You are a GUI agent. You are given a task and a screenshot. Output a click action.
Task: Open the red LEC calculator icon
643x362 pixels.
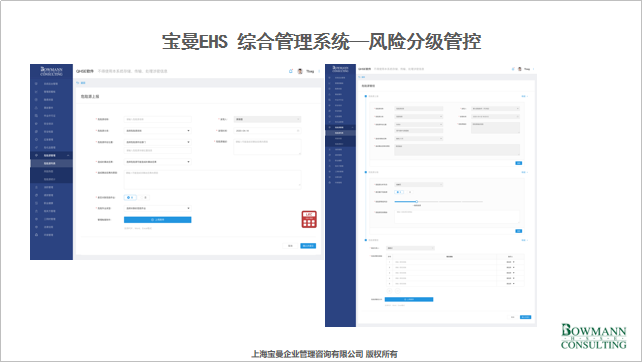click(x=309, y=219)
